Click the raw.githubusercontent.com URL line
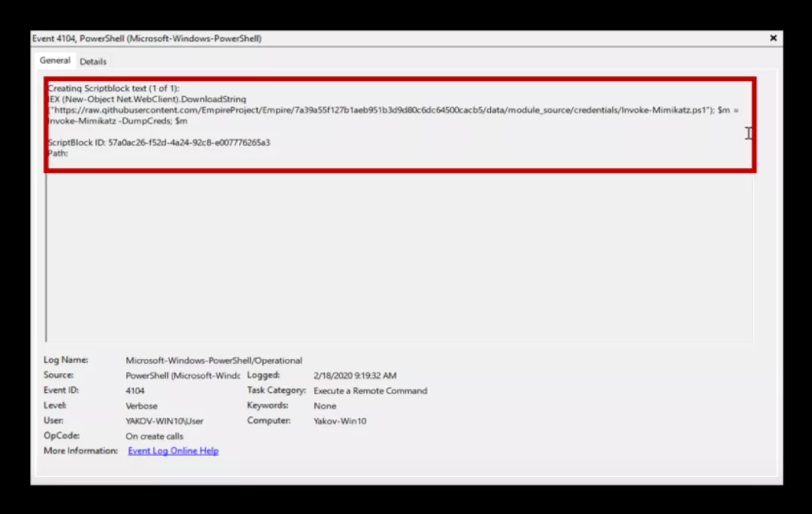The image size is (812, 514). click(393, 110)
